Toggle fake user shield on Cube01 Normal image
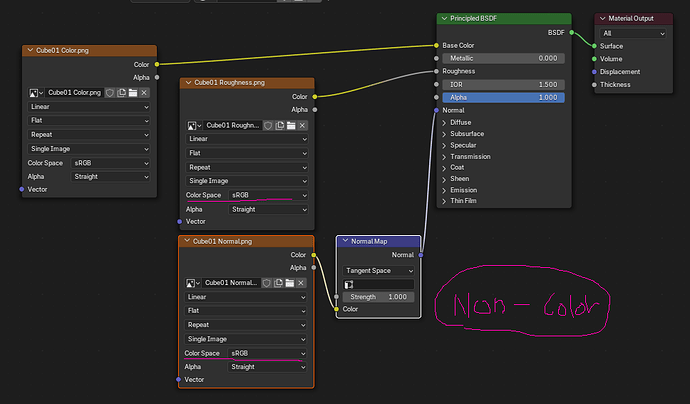The height and width of the screenshot is (404, 690). 267,283
